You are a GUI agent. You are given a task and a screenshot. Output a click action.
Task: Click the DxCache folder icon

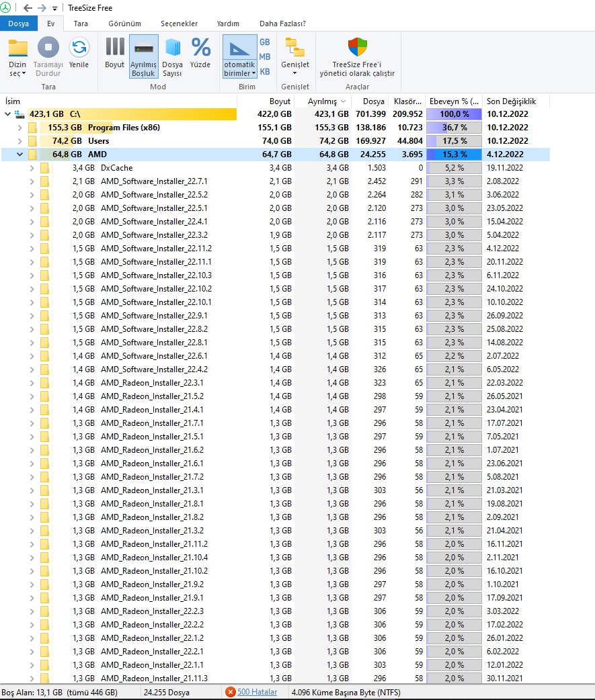point(44,168)
